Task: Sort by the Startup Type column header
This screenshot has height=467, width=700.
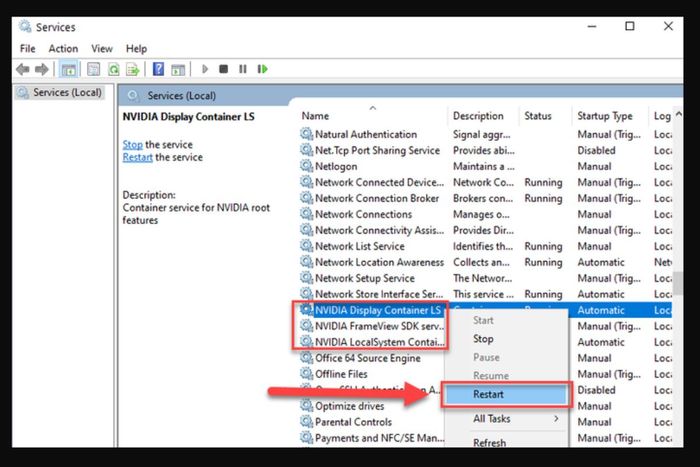Action: 610,116
